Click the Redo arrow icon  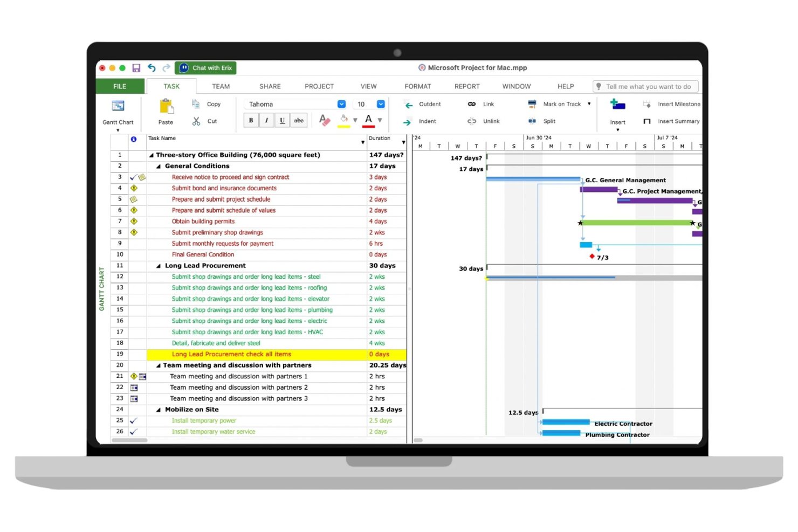pyautogui.click(x=166, y=68)
